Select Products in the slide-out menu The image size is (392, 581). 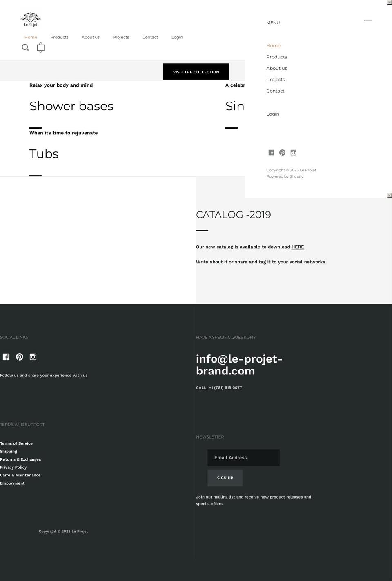click(276, 57)
